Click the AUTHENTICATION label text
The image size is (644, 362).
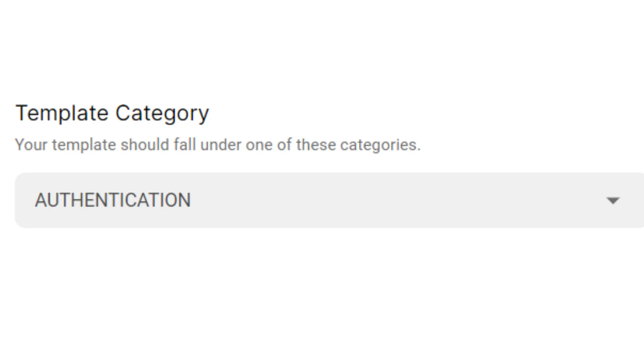(x=113, y=200)
